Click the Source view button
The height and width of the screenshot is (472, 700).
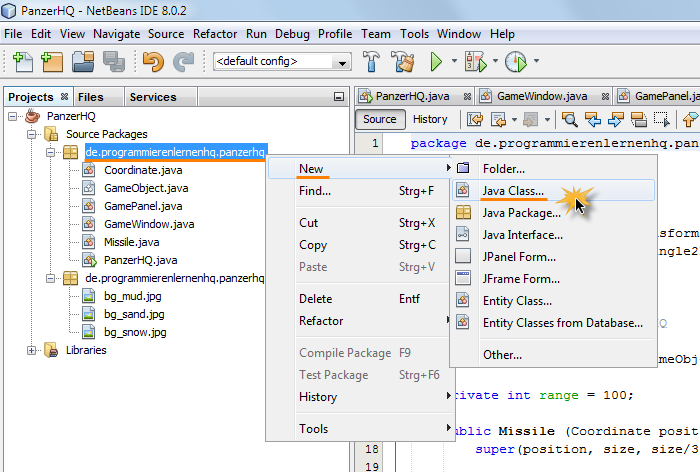click(380, 119)
